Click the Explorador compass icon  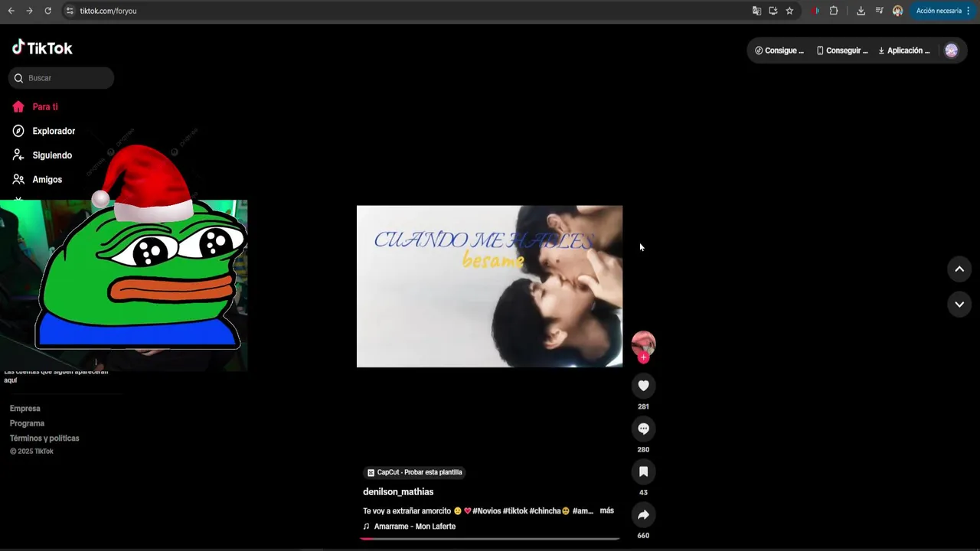point(18,131)
